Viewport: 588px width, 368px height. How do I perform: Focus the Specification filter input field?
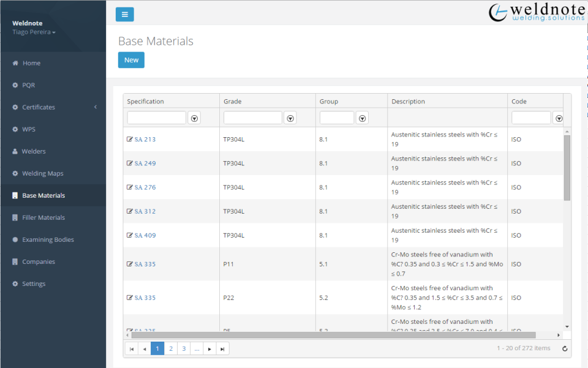tap(156, 118)
